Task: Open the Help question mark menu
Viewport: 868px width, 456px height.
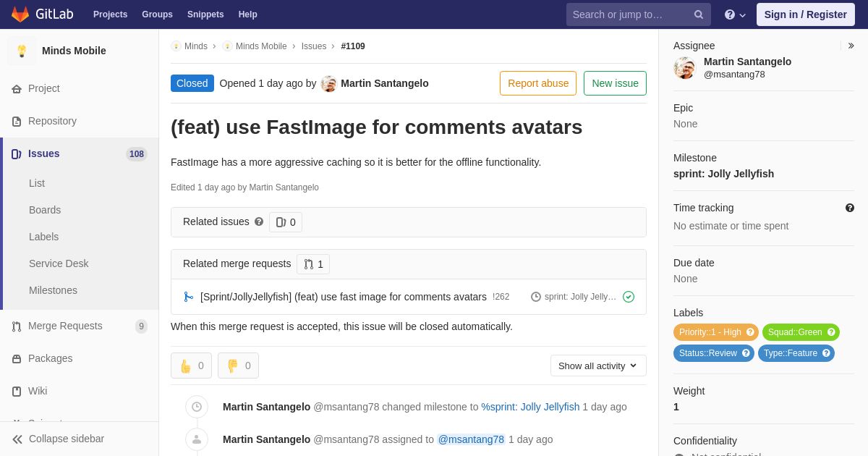Action: [x=735, y=14]
